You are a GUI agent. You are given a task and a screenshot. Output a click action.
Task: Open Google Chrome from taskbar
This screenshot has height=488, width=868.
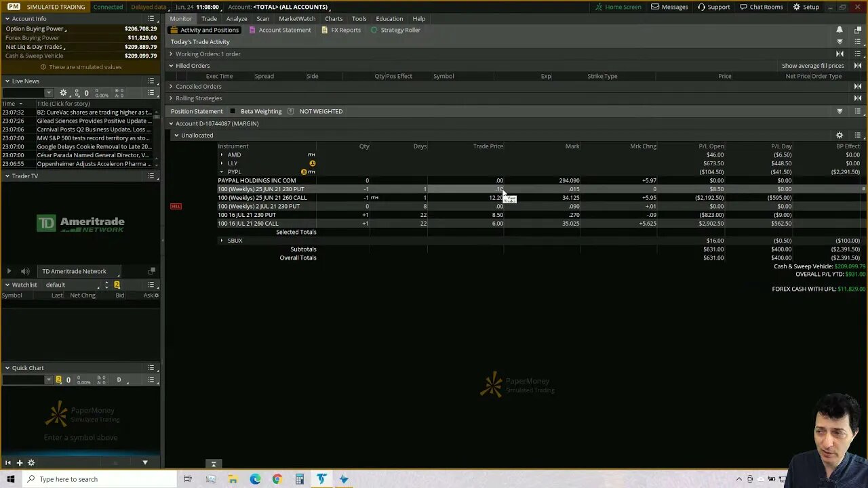pos(277,479)
